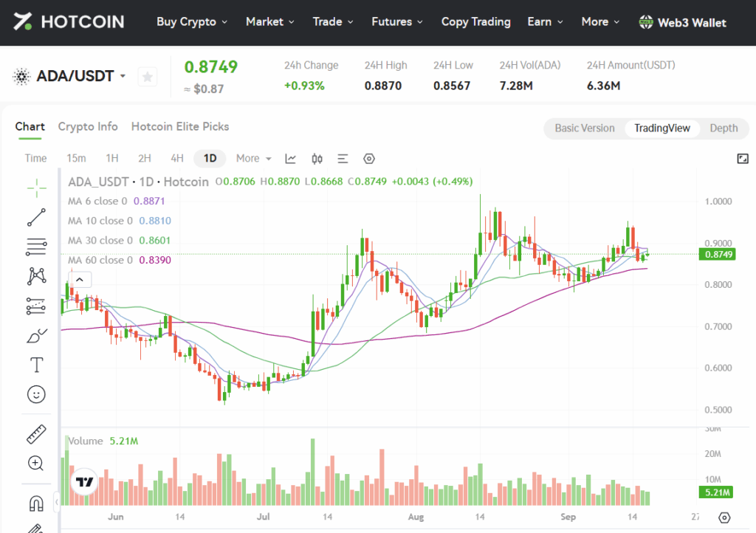Click the Web3 globe icon

point(645,21)
